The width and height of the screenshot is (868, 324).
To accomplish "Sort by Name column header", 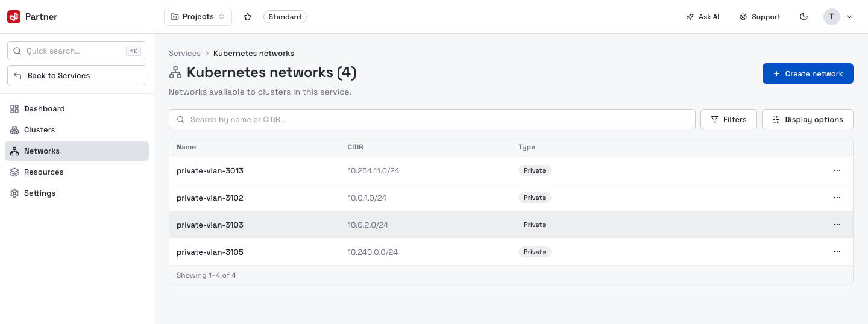I will coord(186,147).
